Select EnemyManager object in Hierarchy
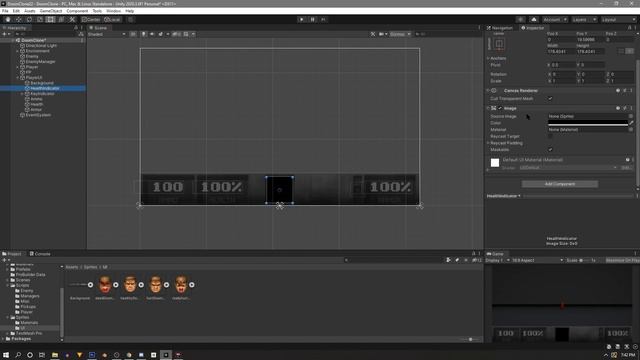Image resolution: width=640 pixels, height=360 pixels. (40, 62)
